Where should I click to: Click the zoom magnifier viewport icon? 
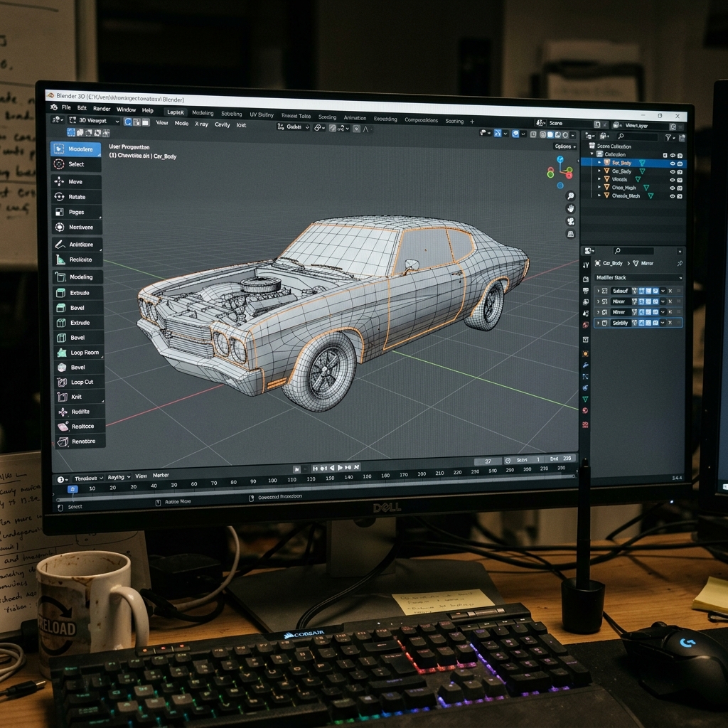571,196
